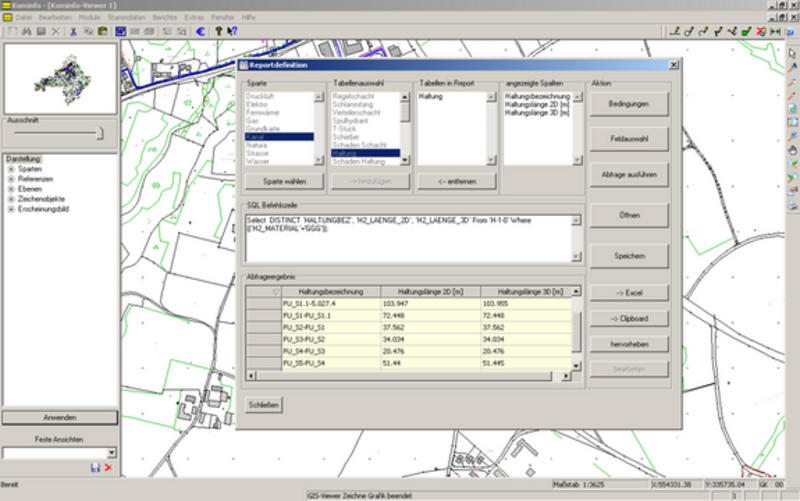Viewport: 800px width, 501px height.
Task: Expand the Sparten tree node
Action: (11, 169)
